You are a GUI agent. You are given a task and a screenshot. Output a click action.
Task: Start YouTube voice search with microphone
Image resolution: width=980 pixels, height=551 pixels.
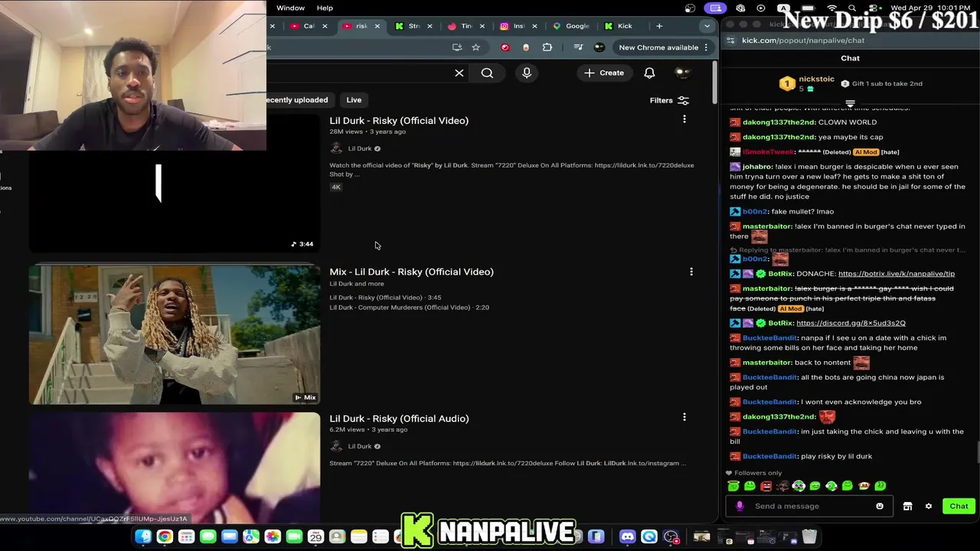pyautogui.click(x=527, y=73)
